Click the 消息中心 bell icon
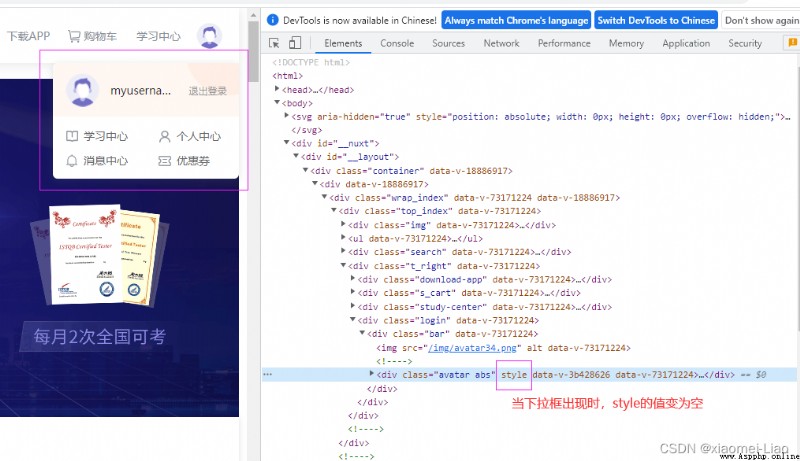This screenshot has width=800, height=461. point(72,161)
